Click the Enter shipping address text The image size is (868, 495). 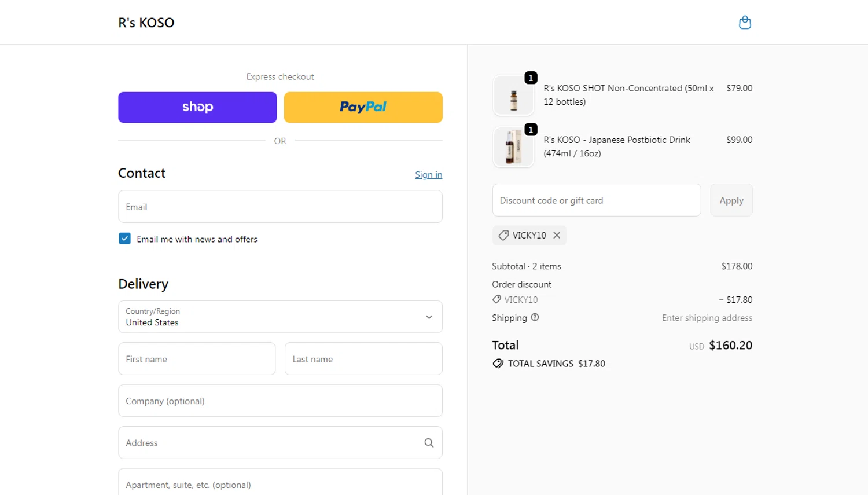point(707,318)
